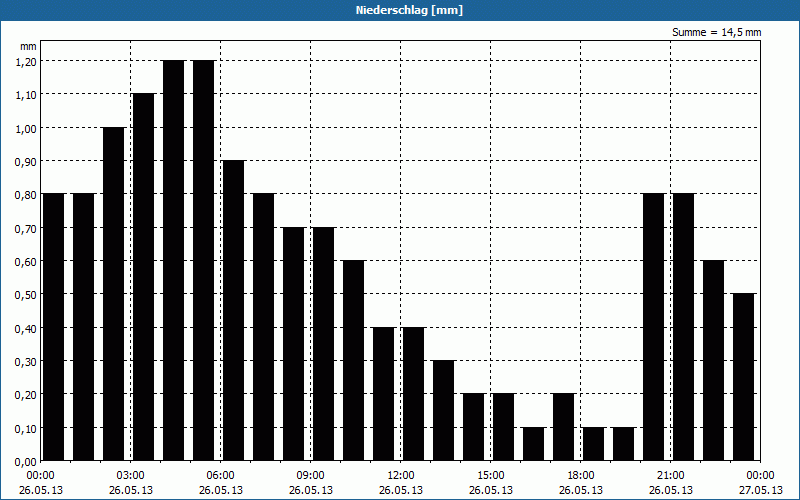Select the 27.05.13 date label

pyautogui.click(x=761, y=490)
